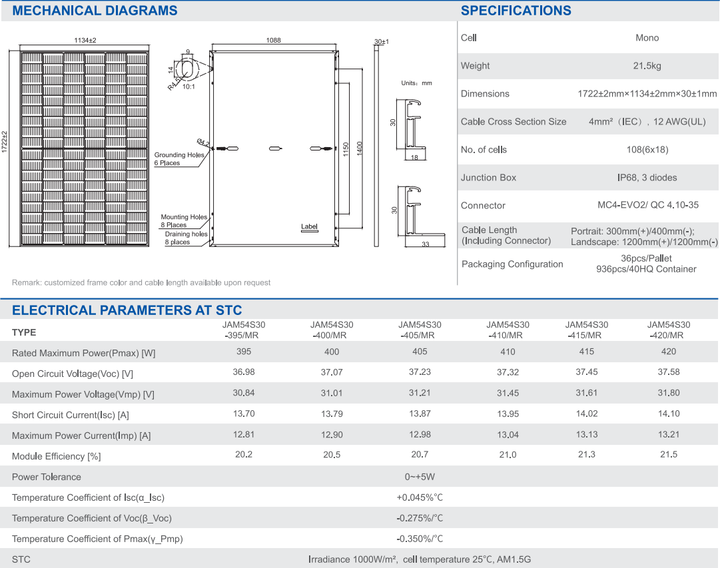Select the JAM54S30-415/MR column header
720x568 pixels.
coord(586,330)
